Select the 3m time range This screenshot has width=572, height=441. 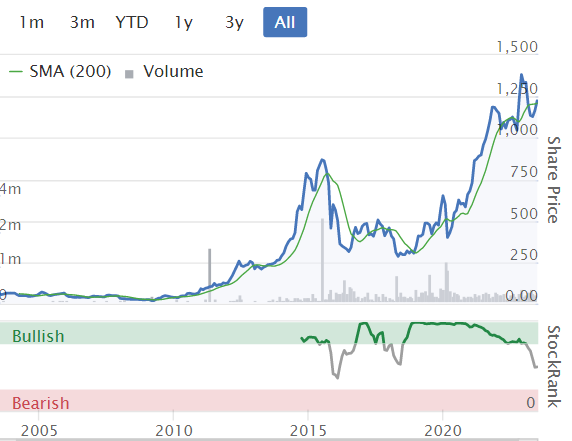pyautogui.click(x=82, y=22)
